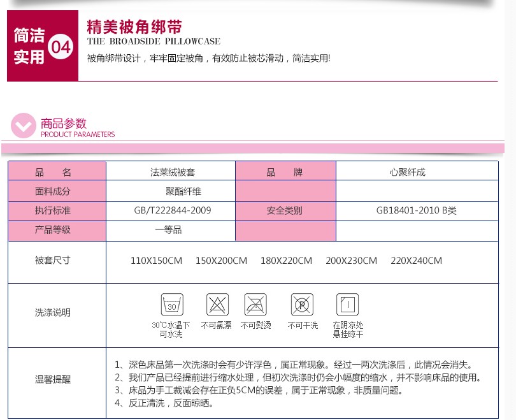Click the 商品参数 section heading
516x420 pixels.
click(64, 124)
